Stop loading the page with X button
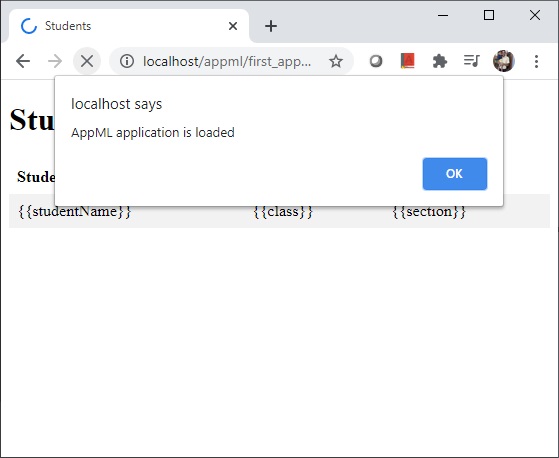 click(x=87, y=61)
